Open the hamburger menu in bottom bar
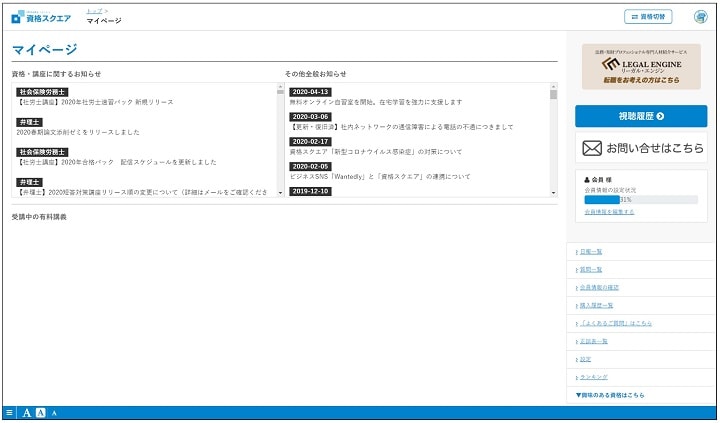Viewport: 720px width, 423px height. pos(9,413)
